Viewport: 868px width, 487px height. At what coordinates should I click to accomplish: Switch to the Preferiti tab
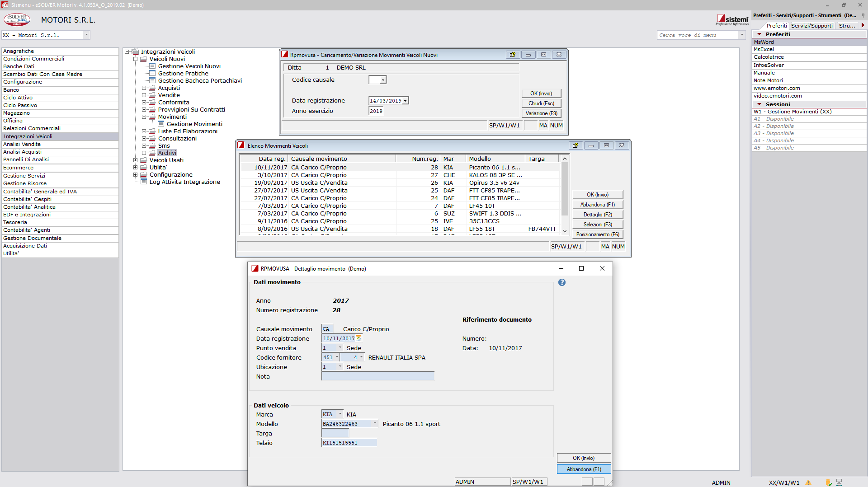(776, 26)
